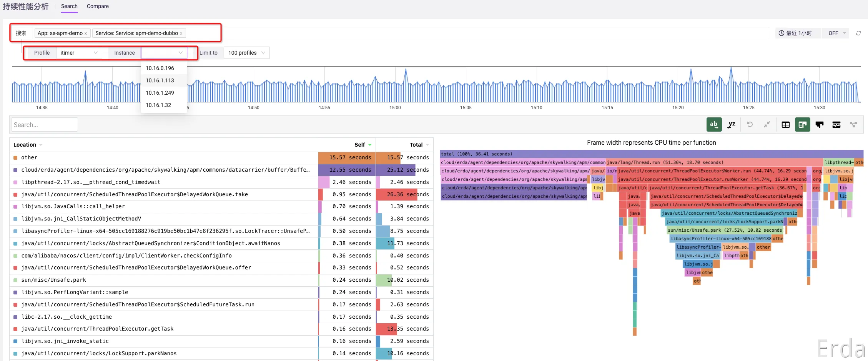The image size is (868, 361).
Task: Remove the App: ss-apm-demo filter tag
Action: 86,33
